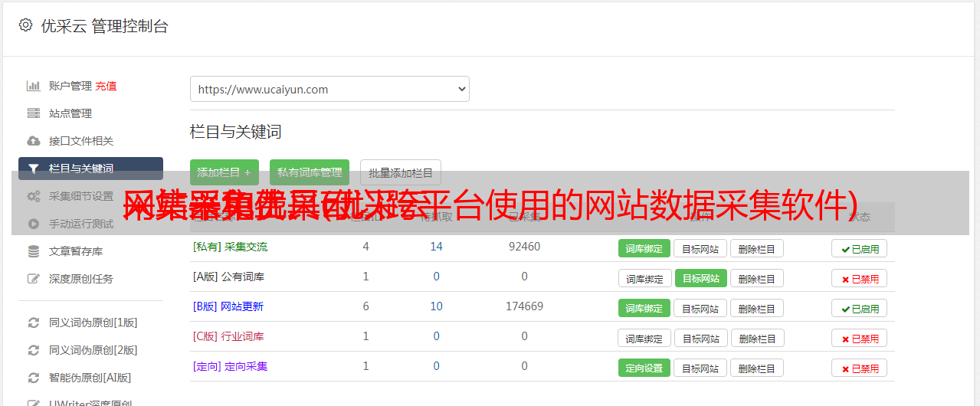Click the server icon for 站点管理
The height and width of the screenshot is (406, 980).
[x=33, y=113]
